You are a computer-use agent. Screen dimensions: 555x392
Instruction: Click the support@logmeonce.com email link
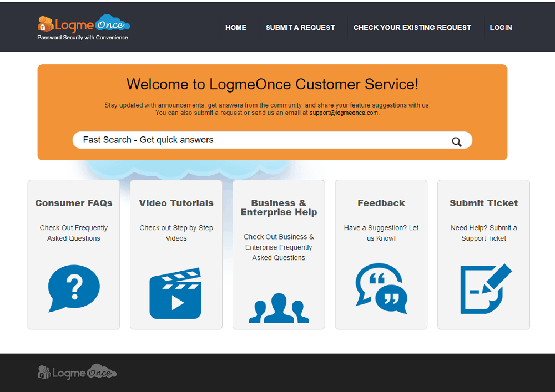coord(344,113)
